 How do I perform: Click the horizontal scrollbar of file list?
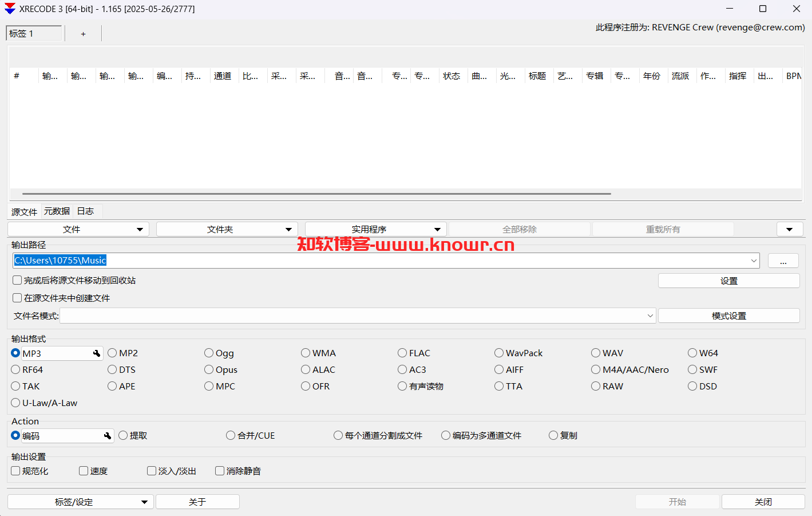click(316, 194)
